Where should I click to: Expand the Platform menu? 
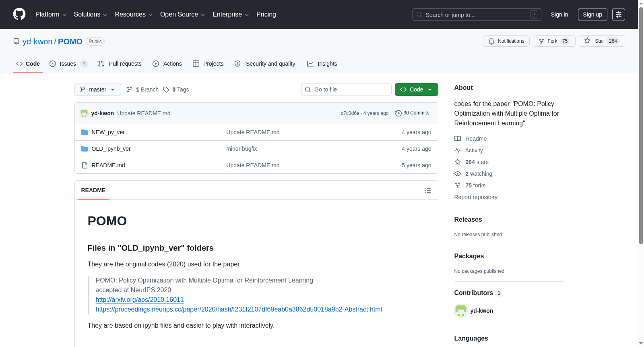pos(51,15)
